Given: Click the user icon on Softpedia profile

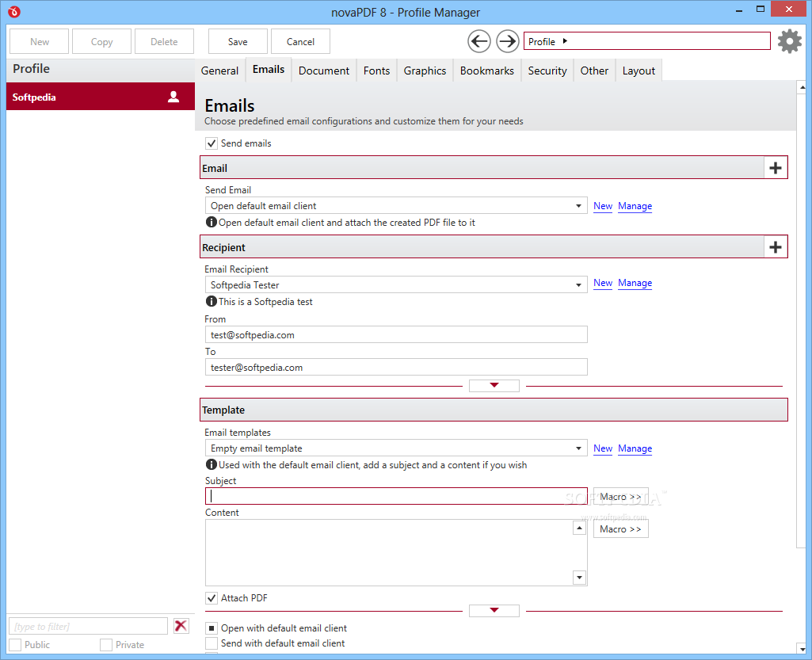Looking at the screenshot, I should point(173,97).
